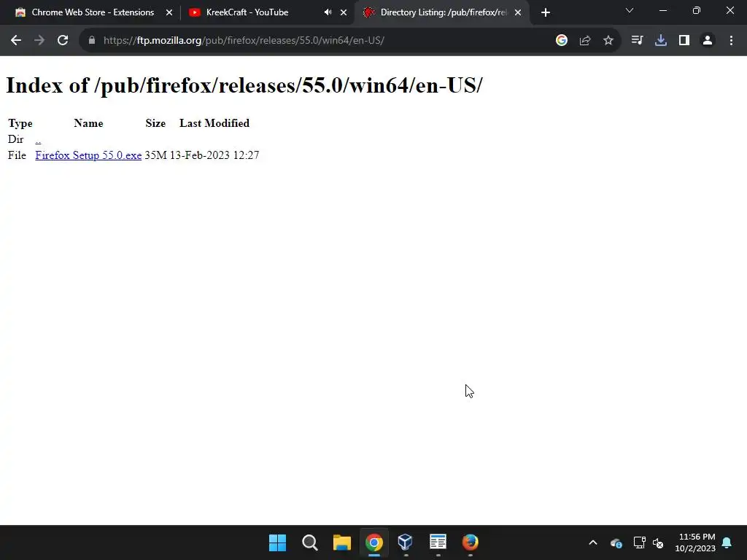The width and height of the screenshot is (747, 560).
Task: Open the side panel
Action: point(684,41)
